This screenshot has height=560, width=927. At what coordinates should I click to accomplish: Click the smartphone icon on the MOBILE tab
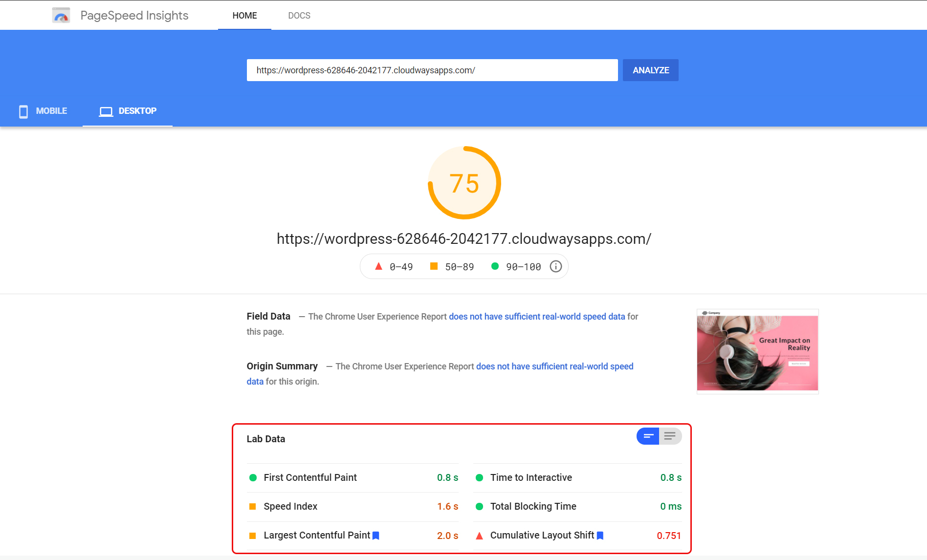click(x=23, y=111)
